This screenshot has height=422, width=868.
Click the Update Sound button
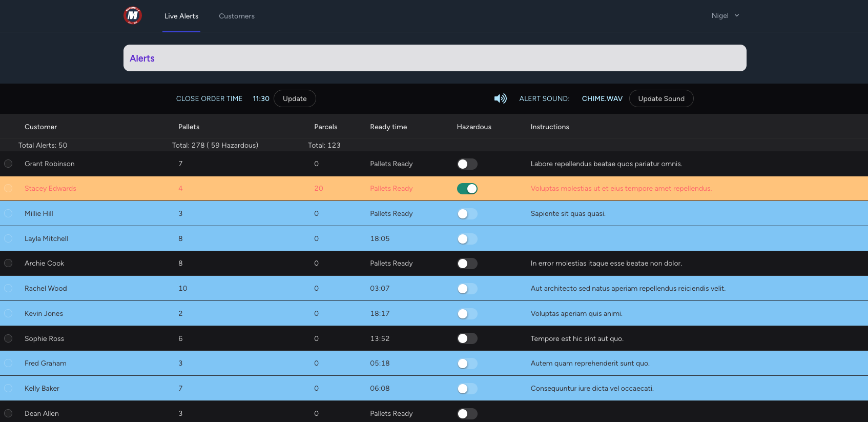[x=661, y=98]
